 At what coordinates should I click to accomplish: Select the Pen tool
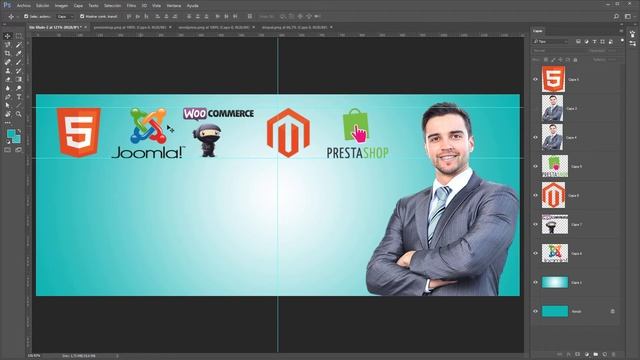pos(7,97)
